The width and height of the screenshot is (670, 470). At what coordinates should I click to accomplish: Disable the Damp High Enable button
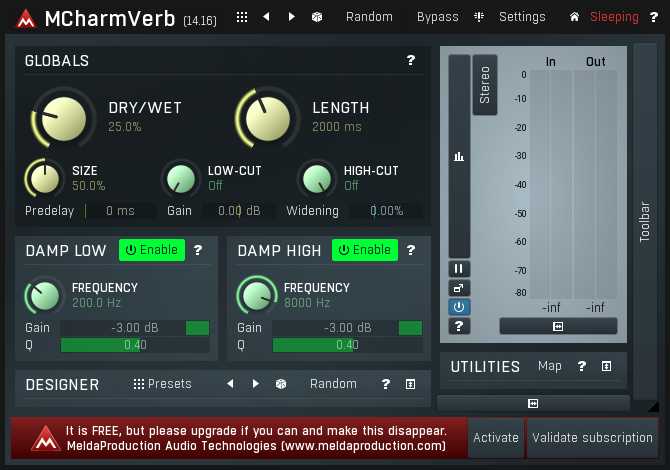pyautogui.click(x=365, y=250)
